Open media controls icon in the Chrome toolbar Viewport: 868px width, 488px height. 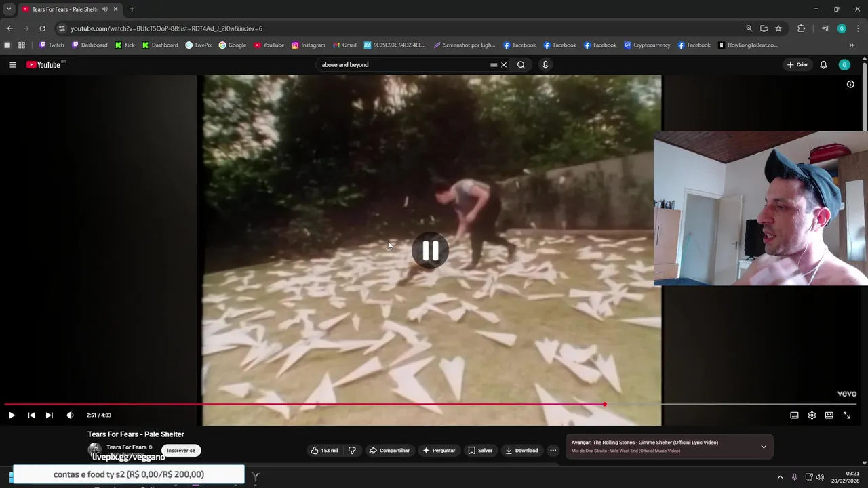[x=825, y=28]
